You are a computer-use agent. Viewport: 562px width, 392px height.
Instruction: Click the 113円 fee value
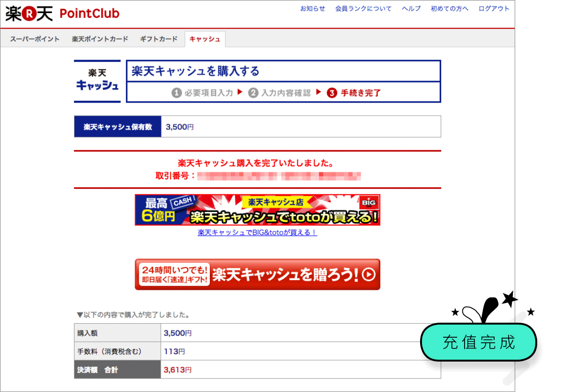174,351
